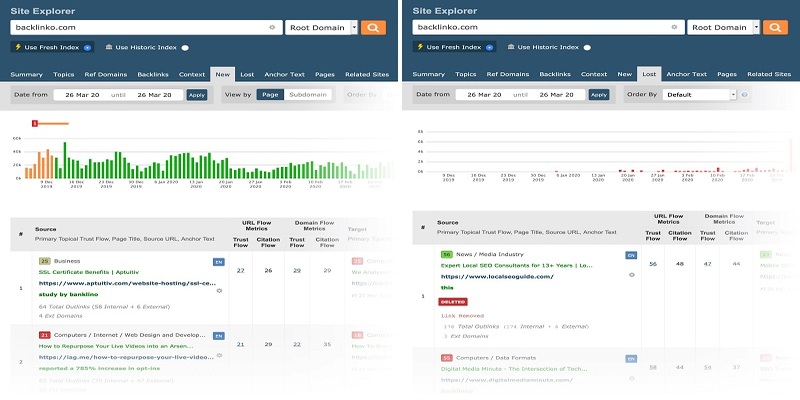Open the SSL Certificate Benefits Aptuitiv link
Image resolution: width=800 pixels, height=400 pixels.
pyautogui.click(x=90, y=272)
